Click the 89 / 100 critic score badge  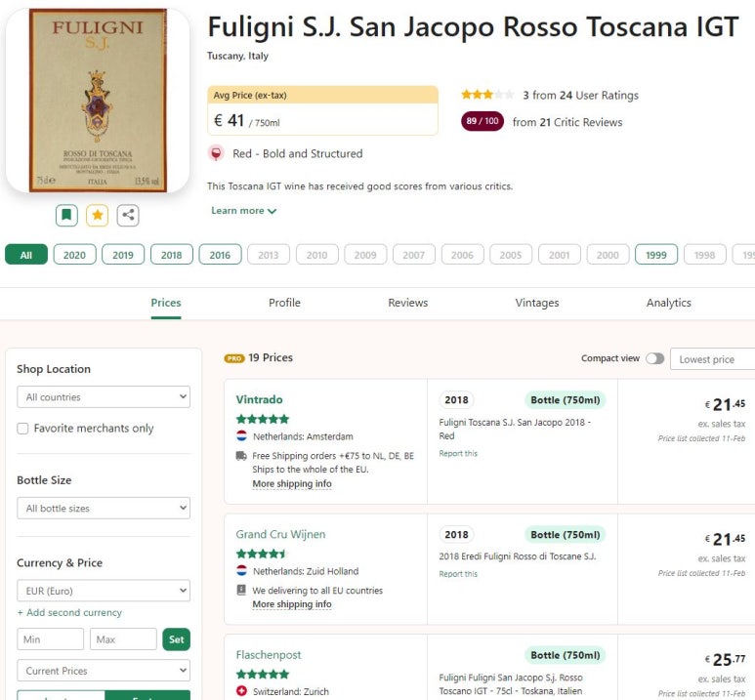click(482, 121)
